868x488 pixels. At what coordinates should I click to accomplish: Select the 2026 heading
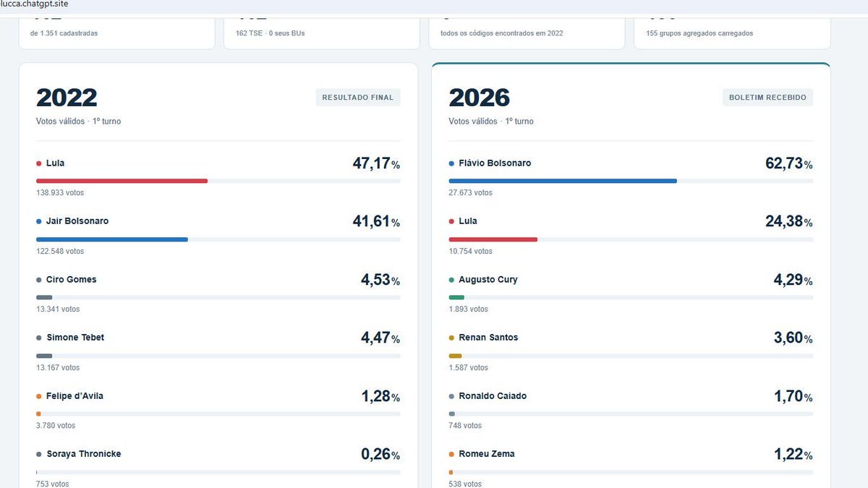coord(479,98)
